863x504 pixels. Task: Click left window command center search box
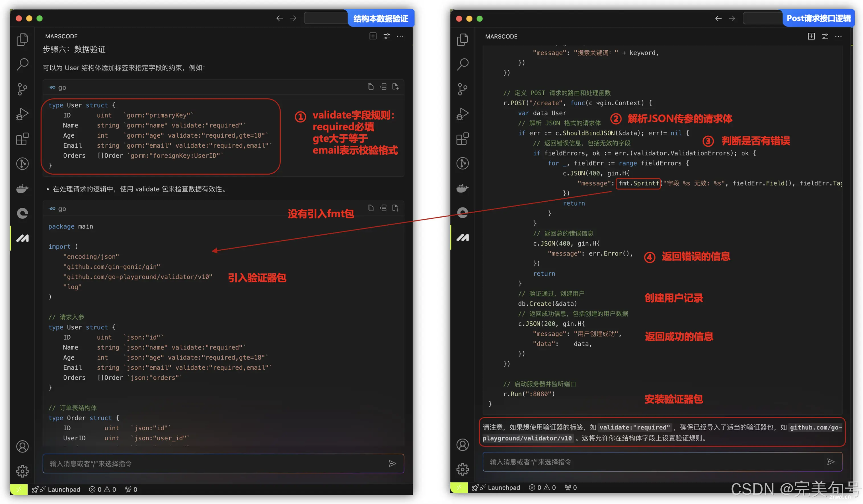click(326, 18)
